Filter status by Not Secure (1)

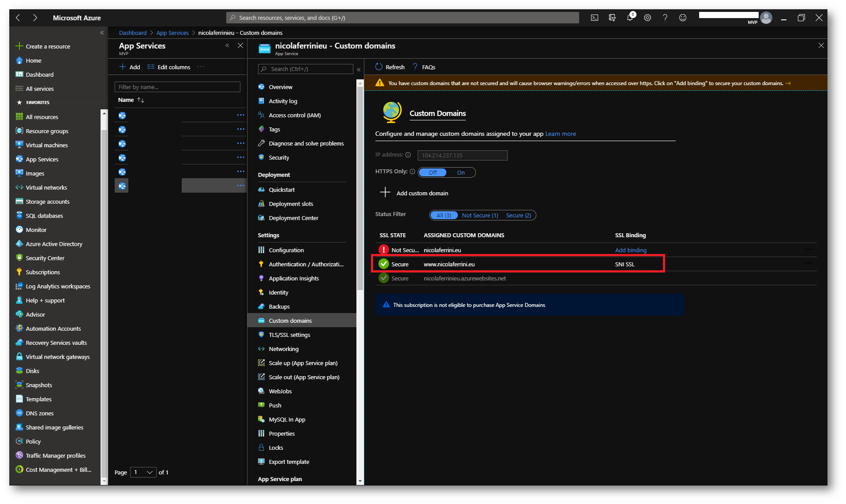point(480,215)
